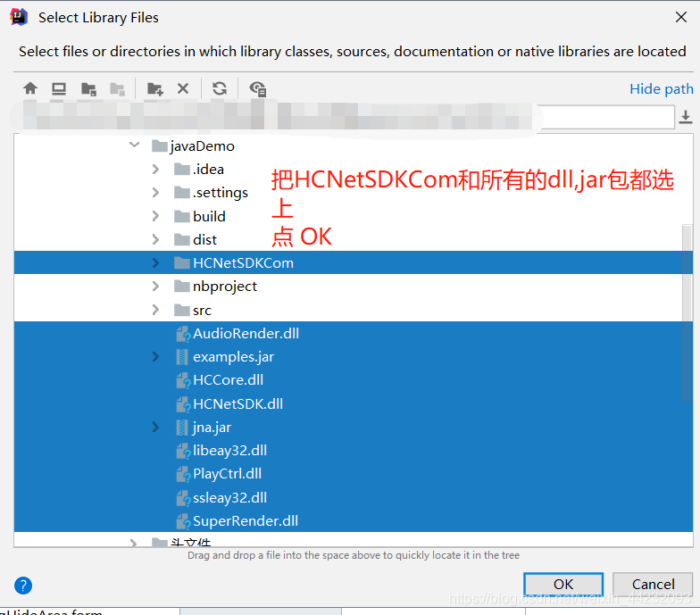Click the path history download arrow

[x=686, y=117]
